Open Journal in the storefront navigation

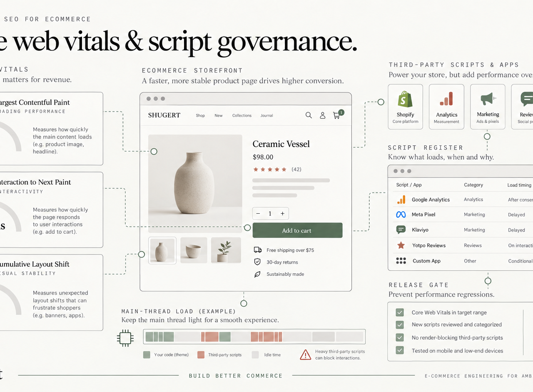coord(267,115)
